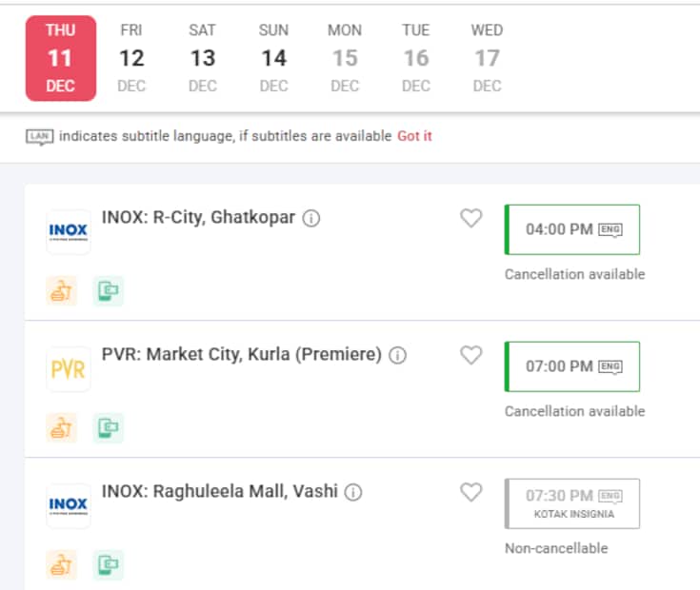Select the 04:00 PM showtime at INOX R-City
Screen dimensions: 700x590
[572, 229]
